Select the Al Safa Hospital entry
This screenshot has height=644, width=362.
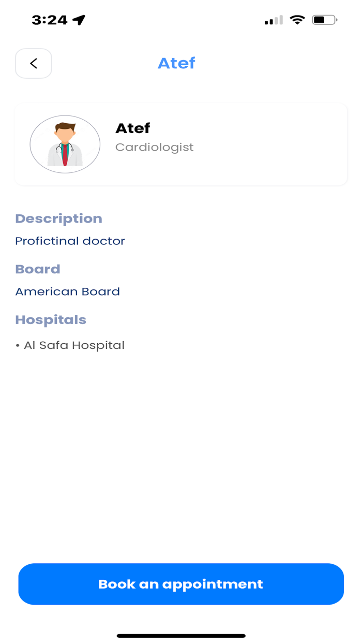tap(74, 345)
